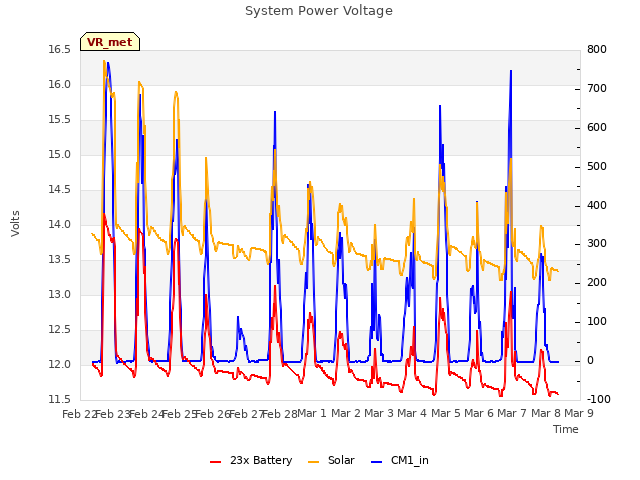
Task: Toggle the Solar legend entry
Action: click(331, 460)
